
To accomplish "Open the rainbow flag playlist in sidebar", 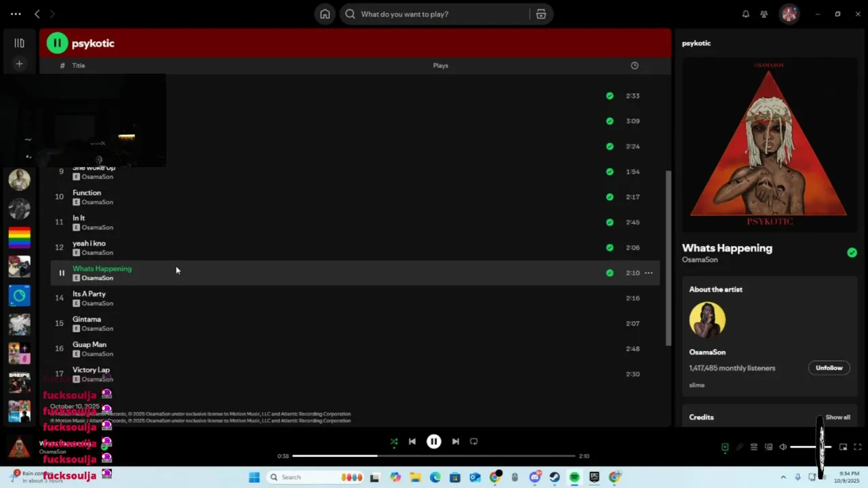I will pyautogui.click(x=20, y=237).
